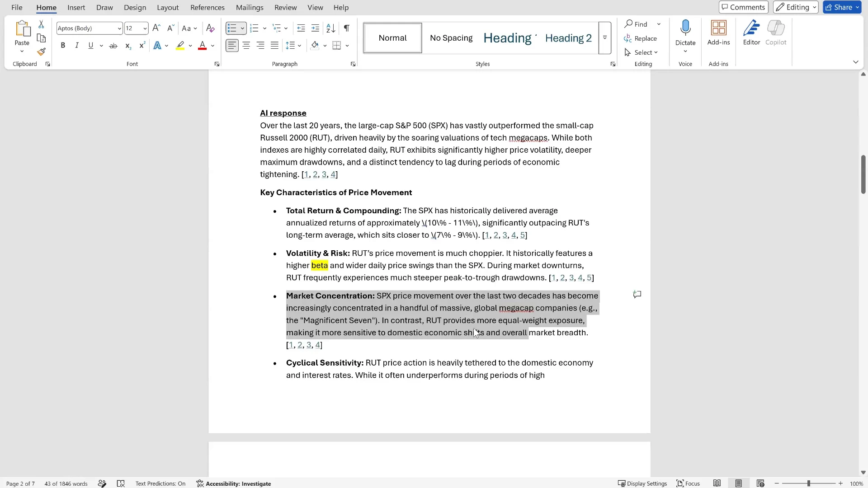Switch to the Insert tab
Viewport: 868px width, 488px height.
76,7
